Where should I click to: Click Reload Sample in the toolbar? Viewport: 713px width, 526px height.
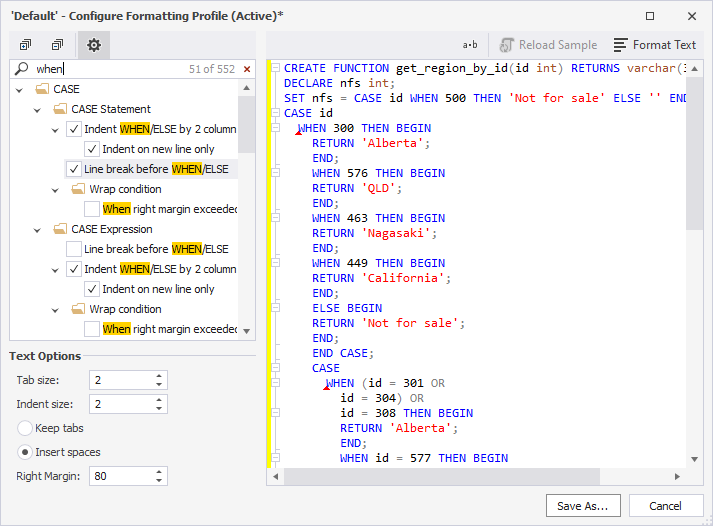point(548,45)
